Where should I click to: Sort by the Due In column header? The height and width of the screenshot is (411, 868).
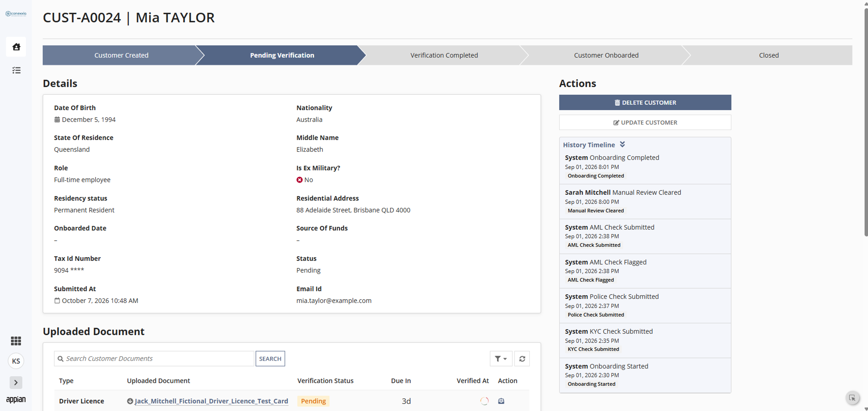401,380
